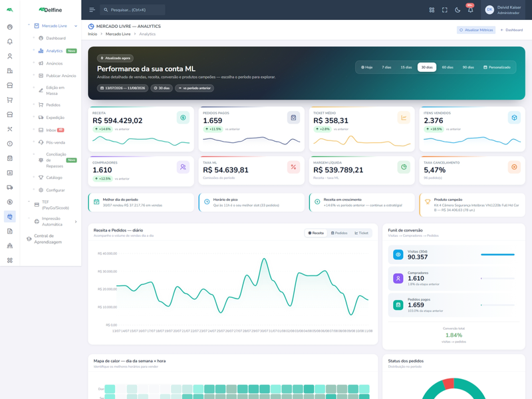The width and height of the screenshot is (532, 399).
Task: Open shopping cart icon in left rail
Action: (10, 100)
